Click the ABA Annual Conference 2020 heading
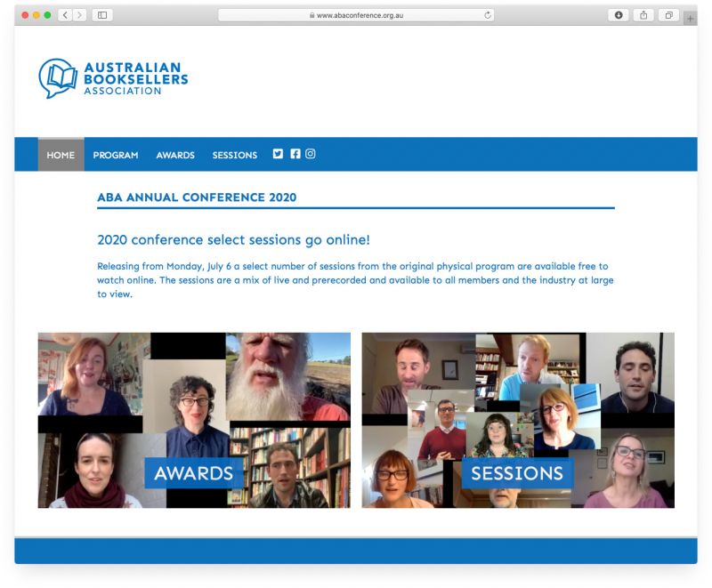The image size is (712, 588). click(x=197, y=197)
